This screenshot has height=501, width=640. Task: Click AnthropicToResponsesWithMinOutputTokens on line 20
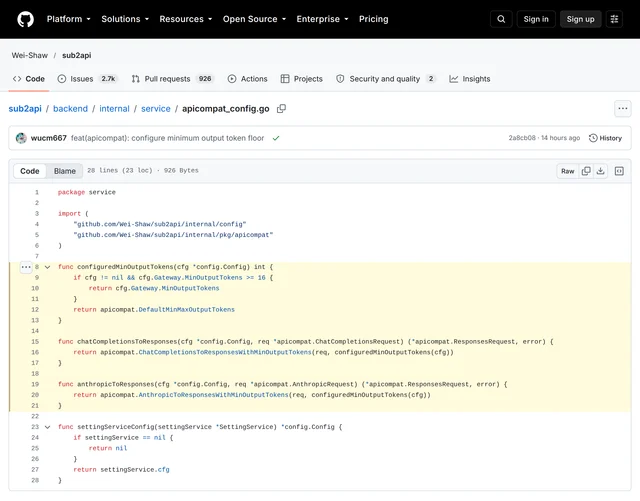tap(213, 395)
